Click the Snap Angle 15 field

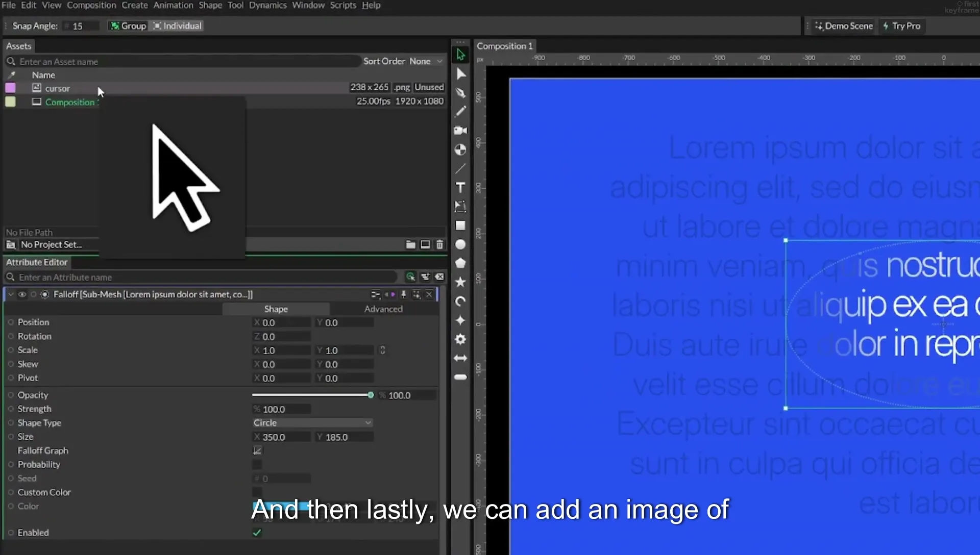(x=82, y=26)
